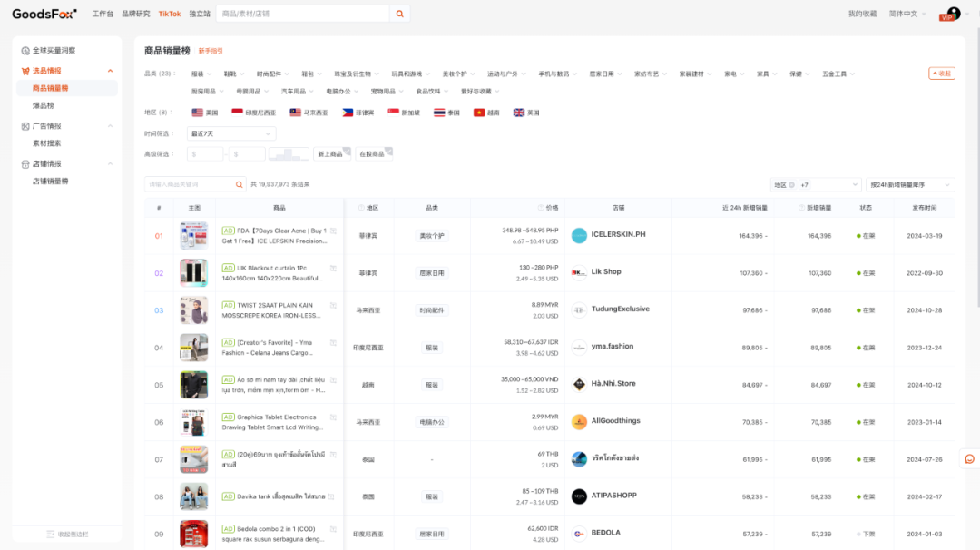Open the 最近7天 time filter dropdown

[230, 133]
